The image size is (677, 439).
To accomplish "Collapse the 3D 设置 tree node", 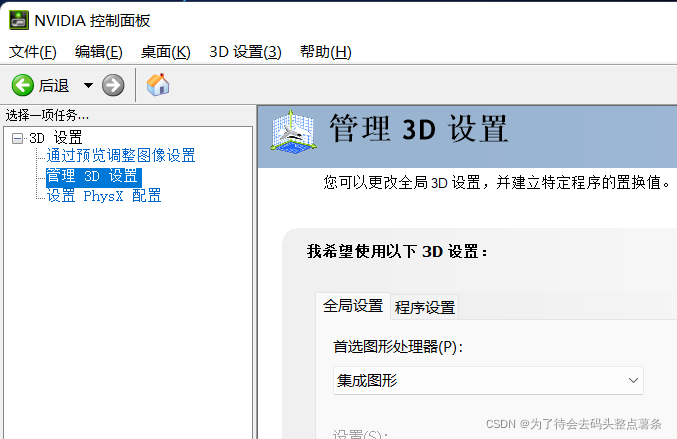I will pos(18,139).
